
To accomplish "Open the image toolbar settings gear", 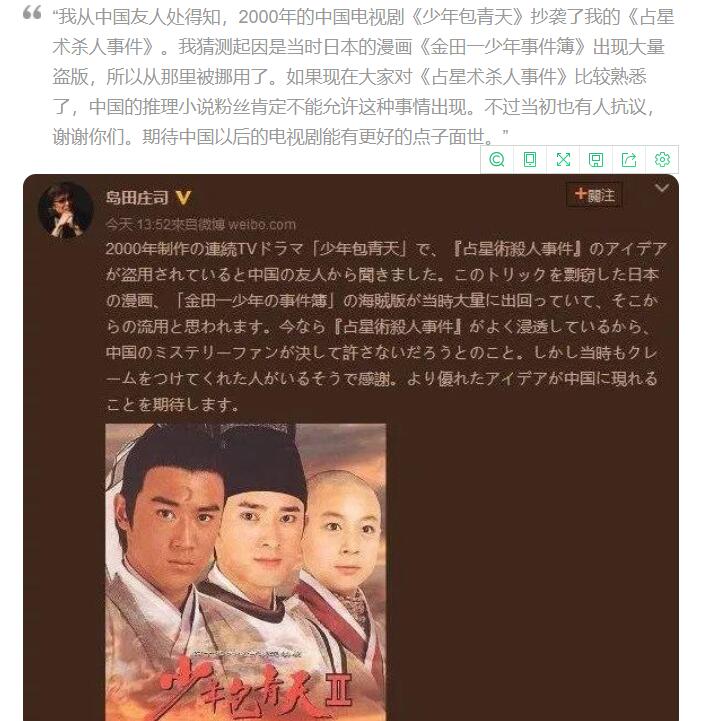I will tap(662, 160).
